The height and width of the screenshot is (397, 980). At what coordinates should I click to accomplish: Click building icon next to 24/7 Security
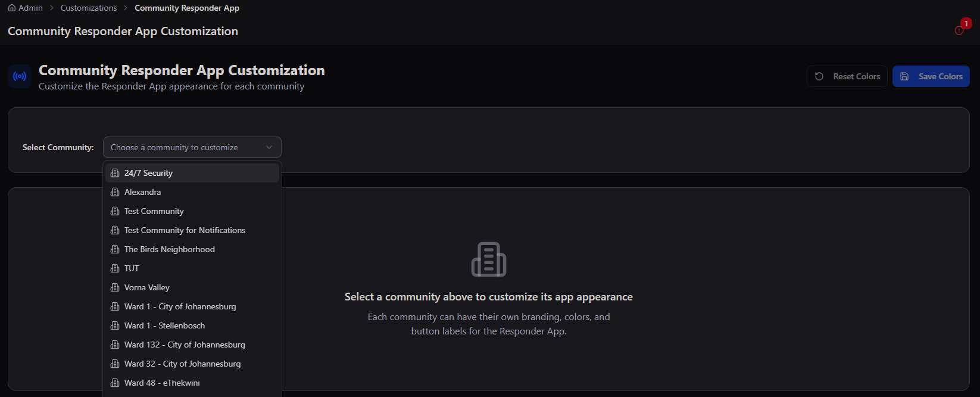point(115,173)
